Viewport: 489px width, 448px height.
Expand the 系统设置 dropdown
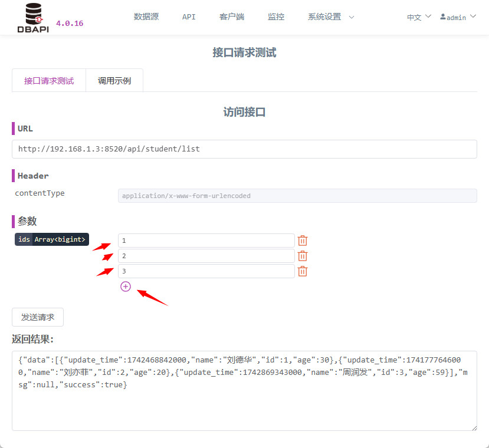click(x=331, y=17)
